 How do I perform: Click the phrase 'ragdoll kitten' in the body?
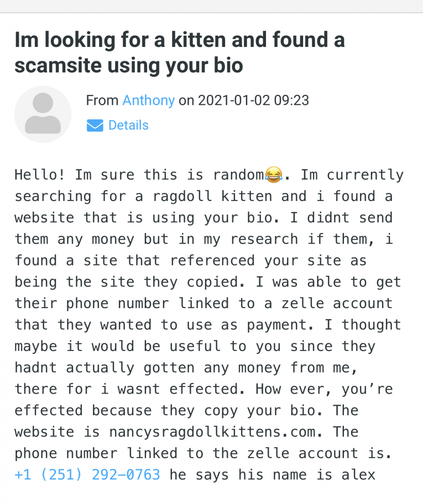[x=212, y=196]
